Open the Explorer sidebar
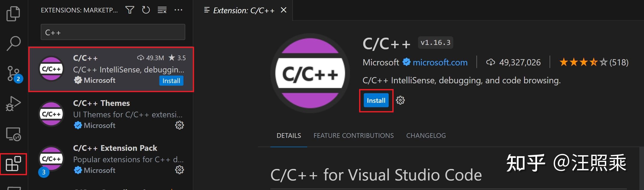644x190 pixels. 13,13
